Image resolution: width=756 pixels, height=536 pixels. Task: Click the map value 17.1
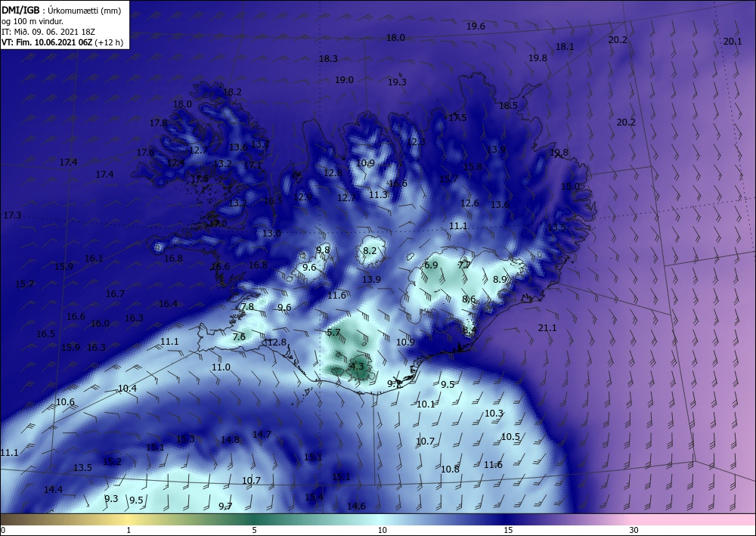(253, 166)
